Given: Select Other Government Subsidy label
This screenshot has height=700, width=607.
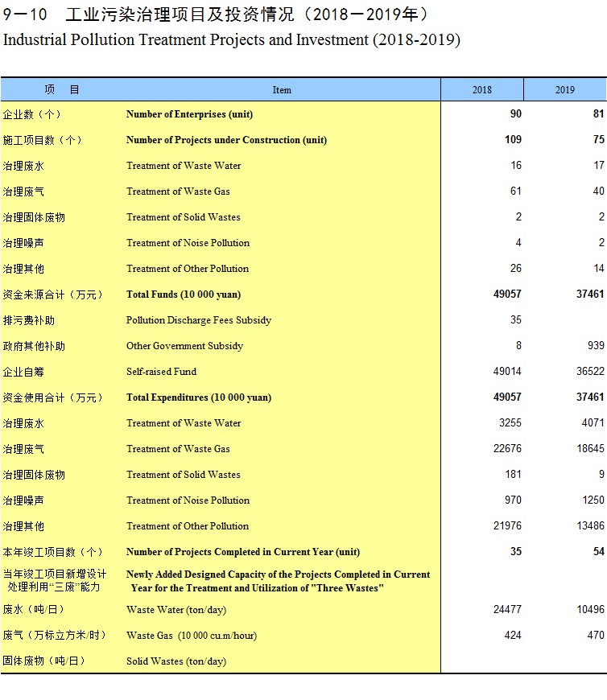Looking at the screenshot, I should pyautogui.click(x=184, y=346).
